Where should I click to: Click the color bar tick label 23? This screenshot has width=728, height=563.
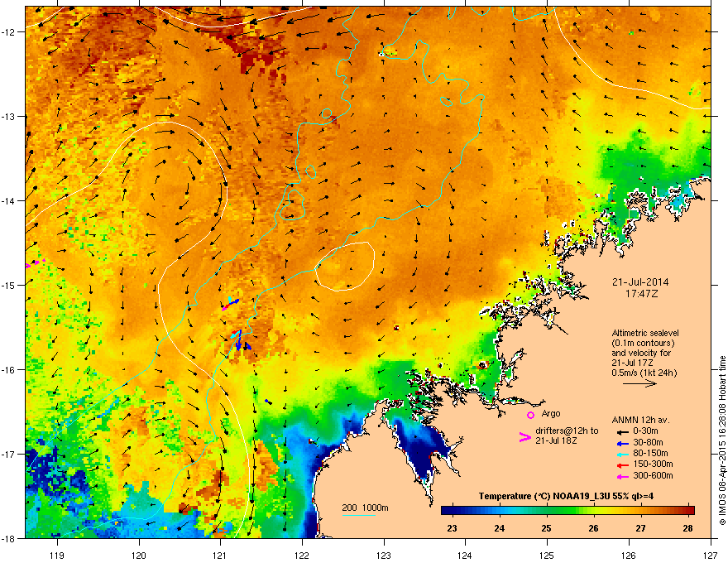452,528
